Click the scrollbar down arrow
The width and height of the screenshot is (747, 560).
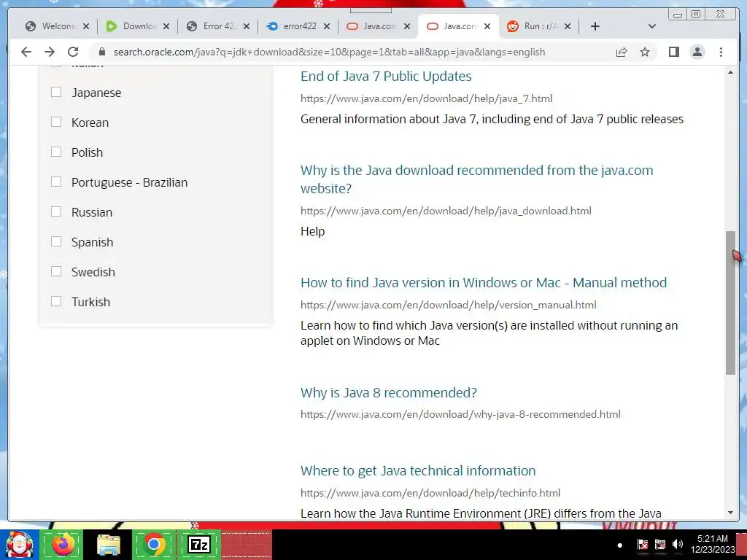click(x=730, y=513)
